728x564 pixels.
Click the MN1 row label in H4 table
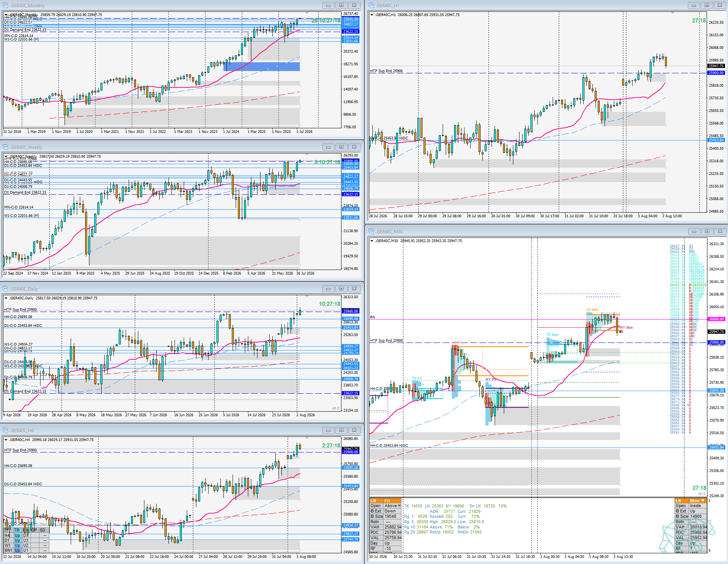(8, 550)
